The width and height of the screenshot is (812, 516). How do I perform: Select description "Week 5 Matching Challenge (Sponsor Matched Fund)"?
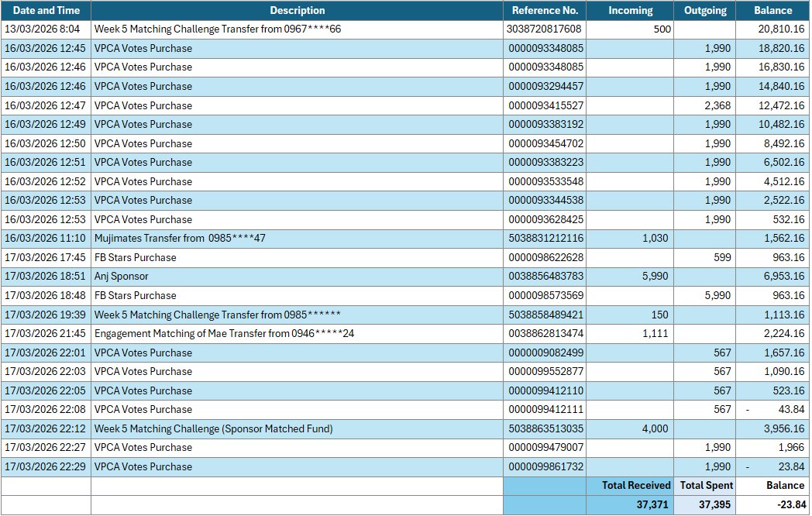(x=213, y=428)
